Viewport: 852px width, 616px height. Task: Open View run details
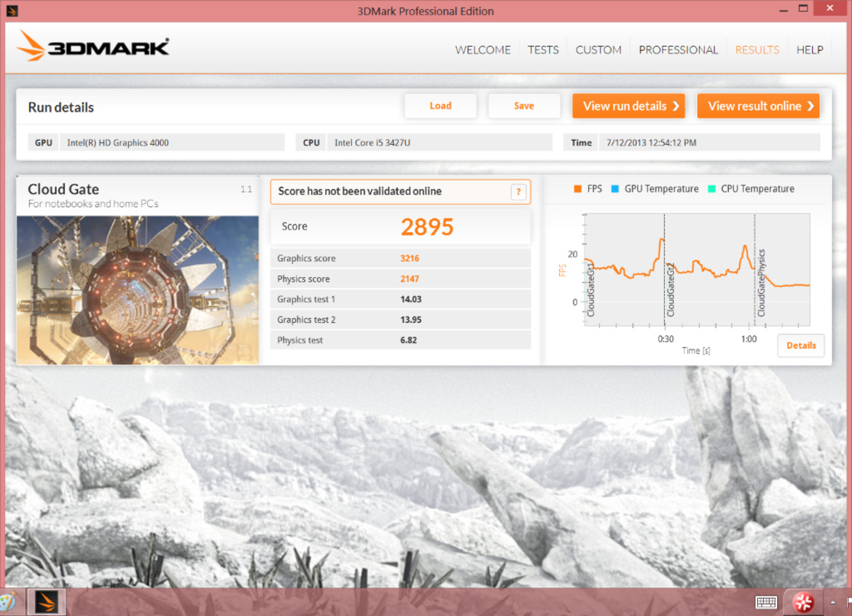tap(628, 106)
